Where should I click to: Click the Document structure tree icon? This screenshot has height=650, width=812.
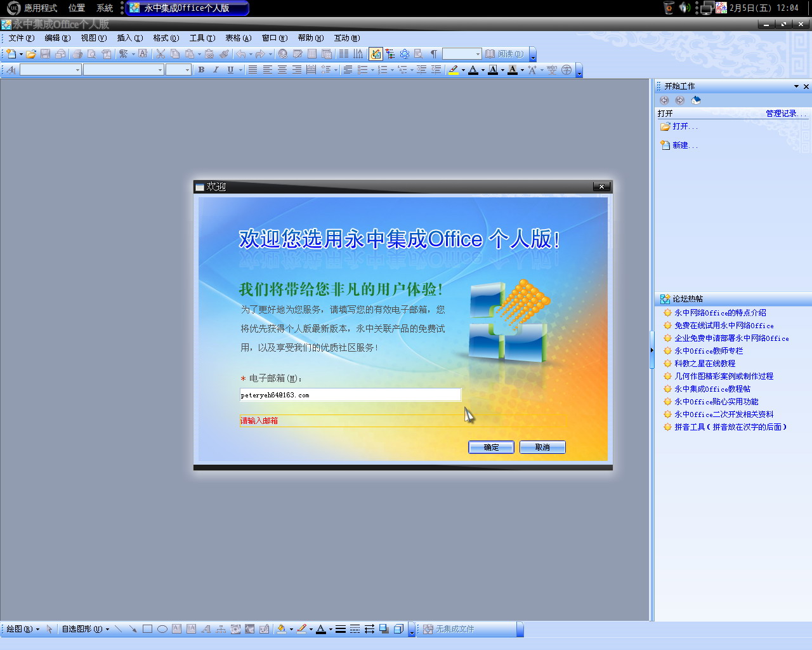point(390,54)
